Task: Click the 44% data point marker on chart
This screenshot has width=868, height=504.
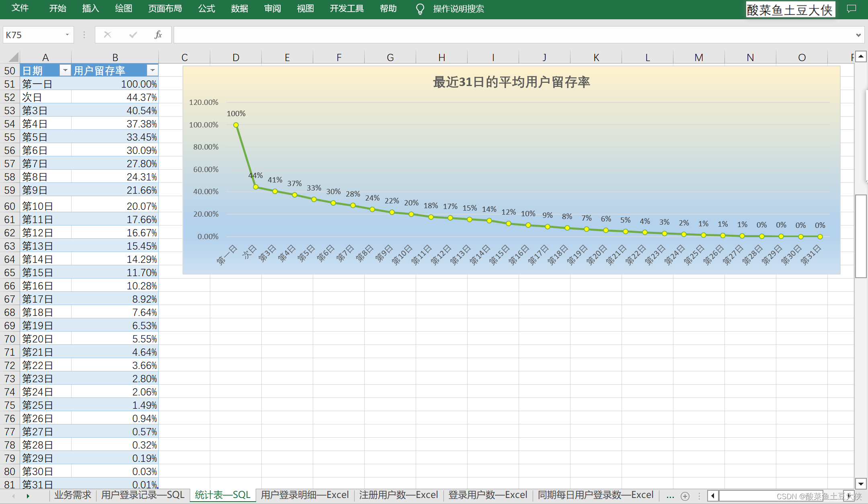Action: (256, 187)
